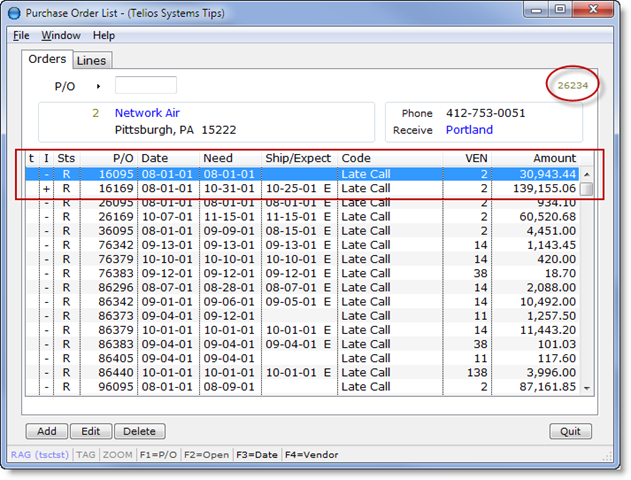This screenshot has height=480, width=631.
Task: Click the Quit button
Action: click(571, 431)
